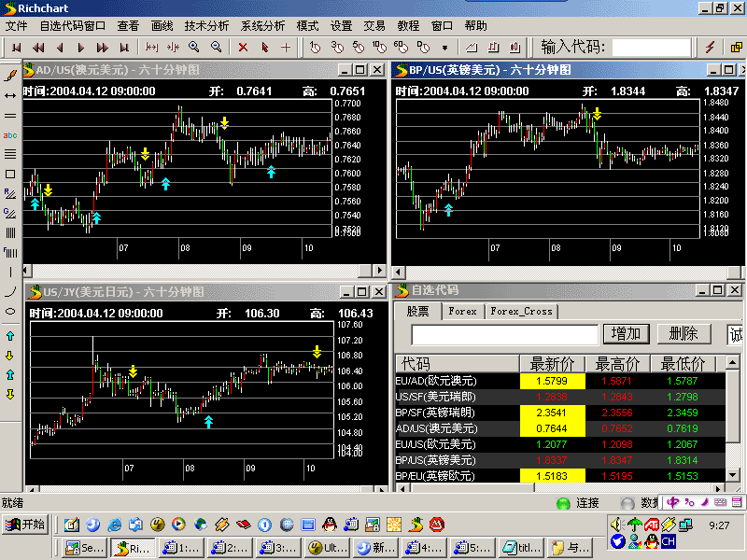
Task: Switch to the 股票 tab
Action: click(x=417, y=312)
